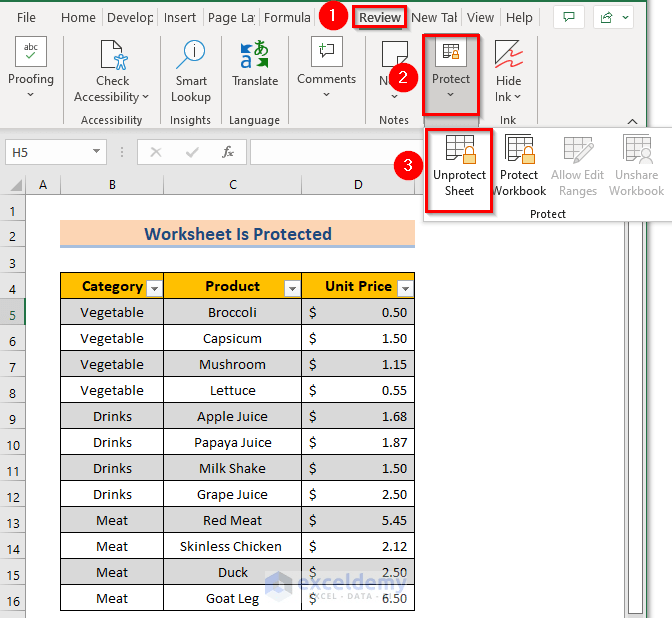
Task: Select the Red Meat cell
Action: [x=232, y=520]
